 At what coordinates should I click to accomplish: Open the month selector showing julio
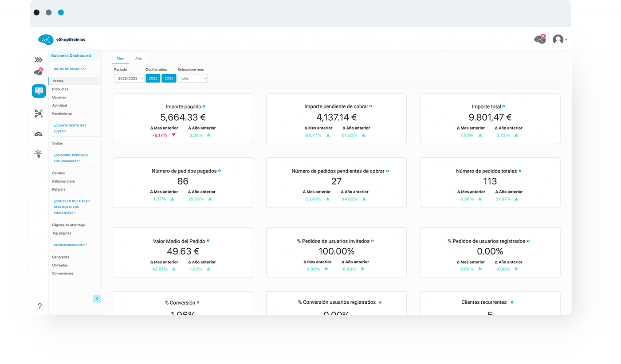pos(193,78)
